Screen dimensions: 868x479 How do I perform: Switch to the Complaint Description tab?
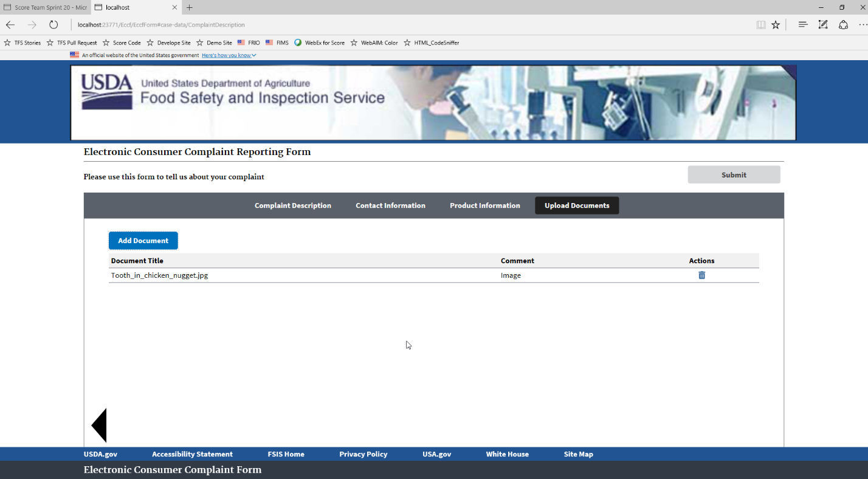pos(292,205)
